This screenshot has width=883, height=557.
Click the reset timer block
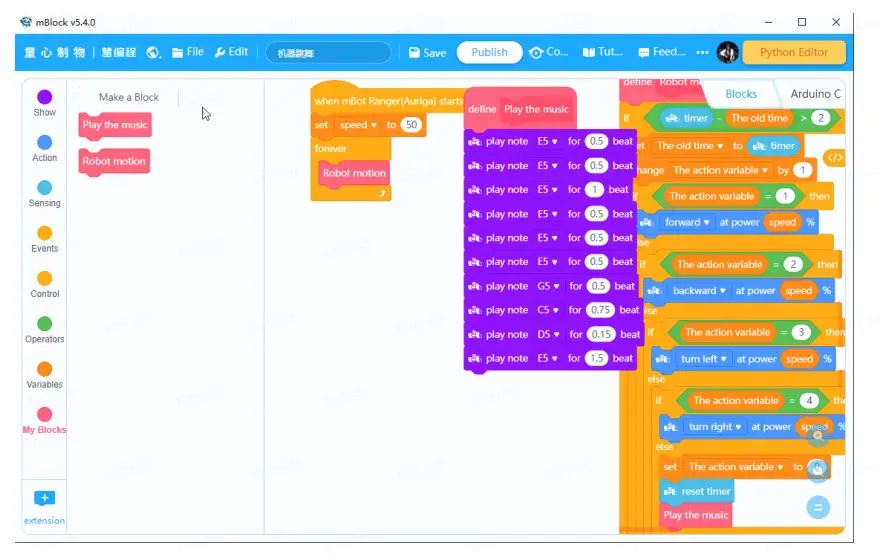coord(697,491)
